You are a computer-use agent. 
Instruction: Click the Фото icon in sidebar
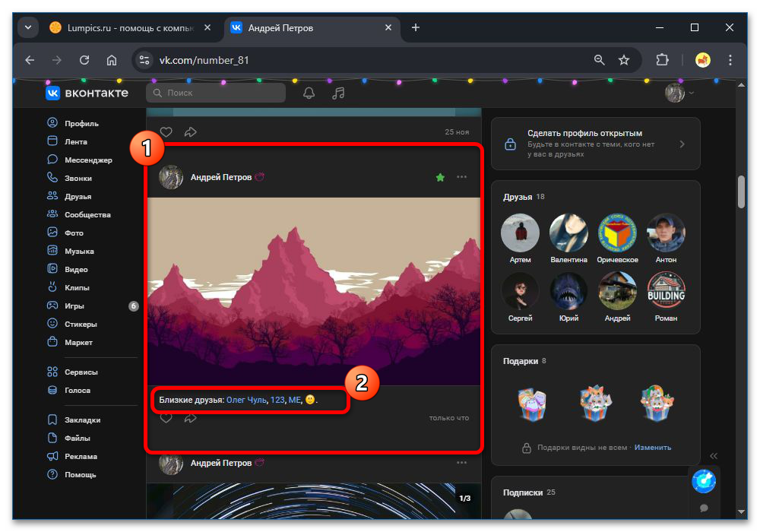52,233
